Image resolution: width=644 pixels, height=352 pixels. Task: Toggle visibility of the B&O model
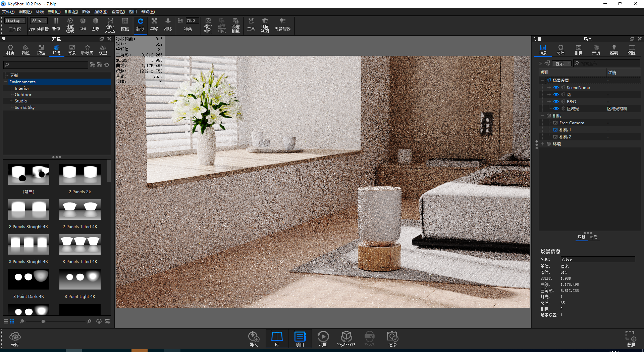556,101
